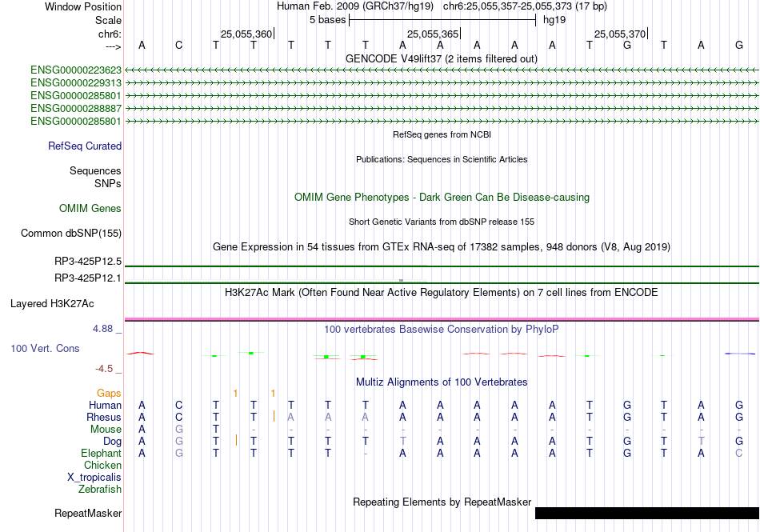Click the Scale row label
760x532 pixels.
tap(108, 20)
